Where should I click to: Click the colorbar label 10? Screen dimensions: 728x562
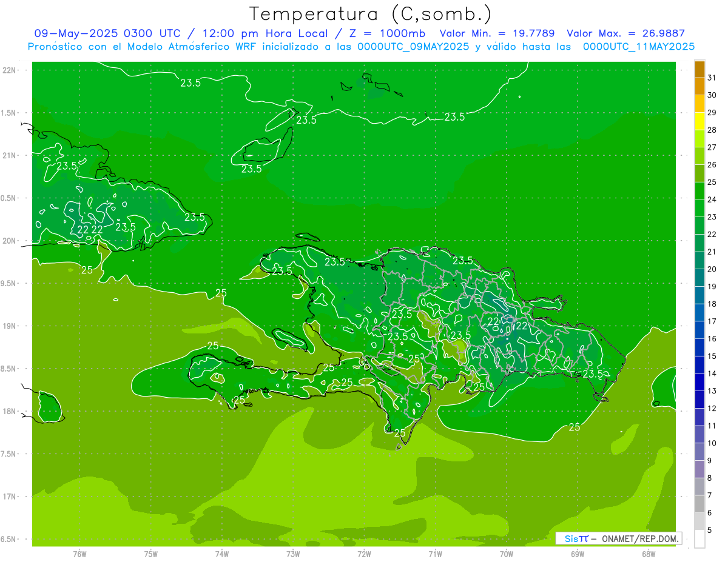click(712, 443)
